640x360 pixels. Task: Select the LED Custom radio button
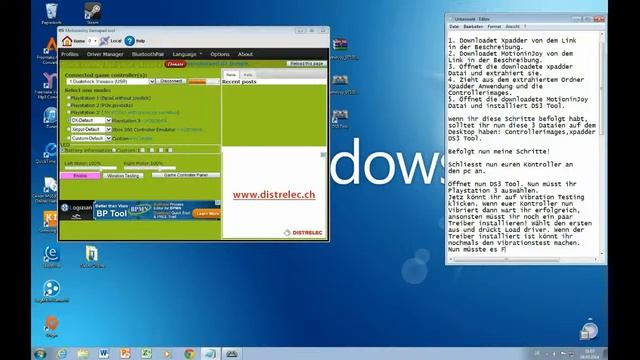pyautogui.click(x=114, y=150)
